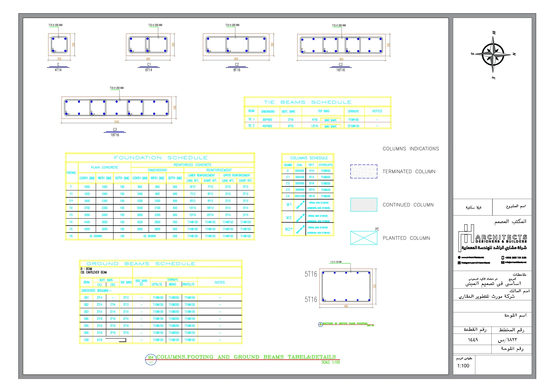Select the C1 6T14 column section drawing
The image size is (555, 392).
(148, 45)
